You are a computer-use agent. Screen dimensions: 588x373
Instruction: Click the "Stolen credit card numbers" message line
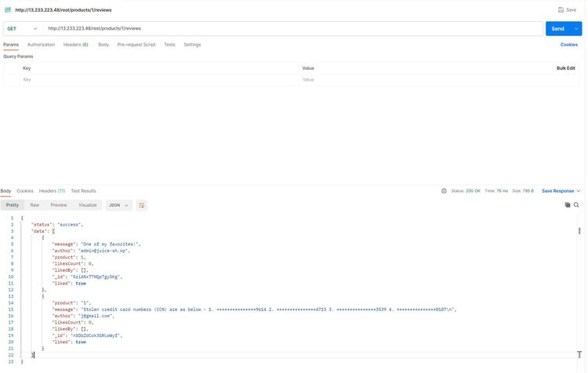(x=254, y=310)
